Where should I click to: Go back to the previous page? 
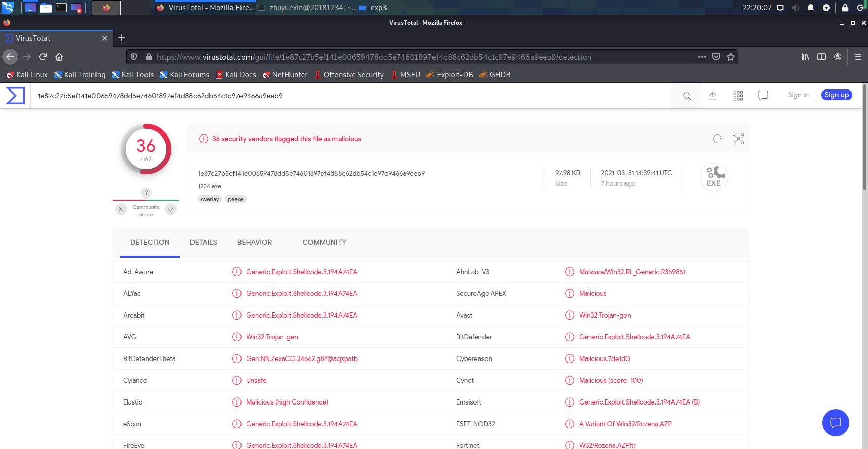click(x=10, y=57)
